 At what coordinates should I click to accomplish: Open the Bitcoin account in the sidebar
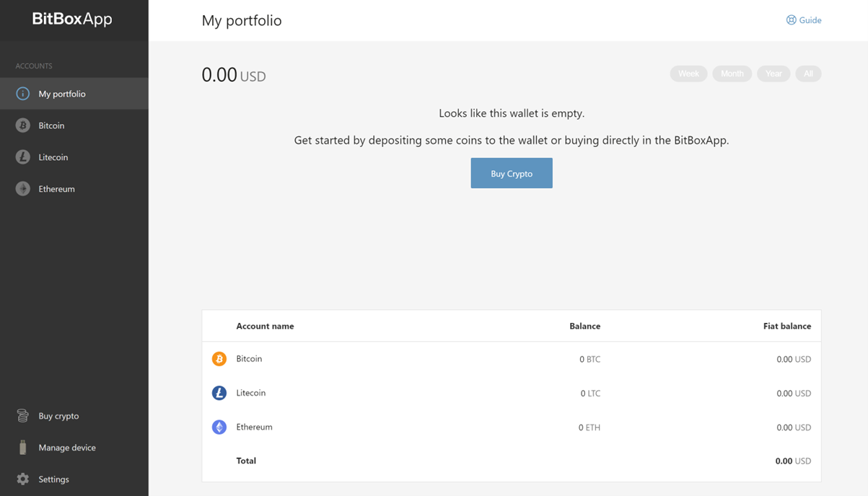coord(74,125)
